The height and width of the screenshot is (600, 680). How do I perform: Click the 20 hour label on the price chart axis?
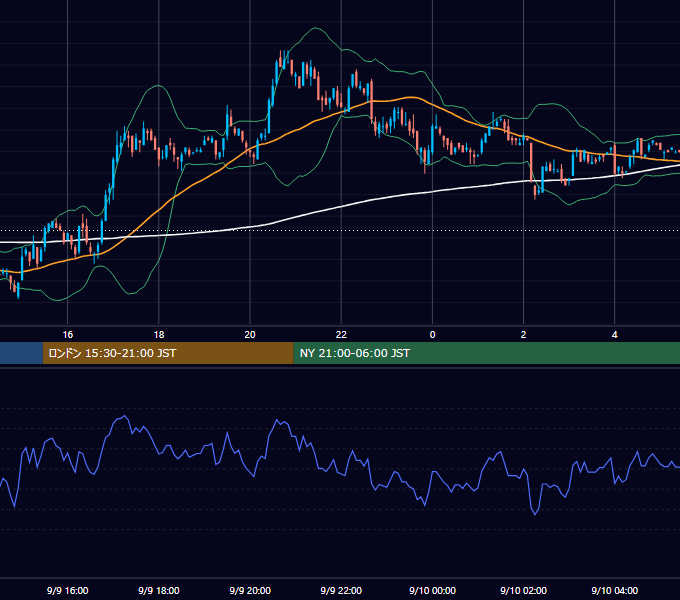[x=250, y=335]
